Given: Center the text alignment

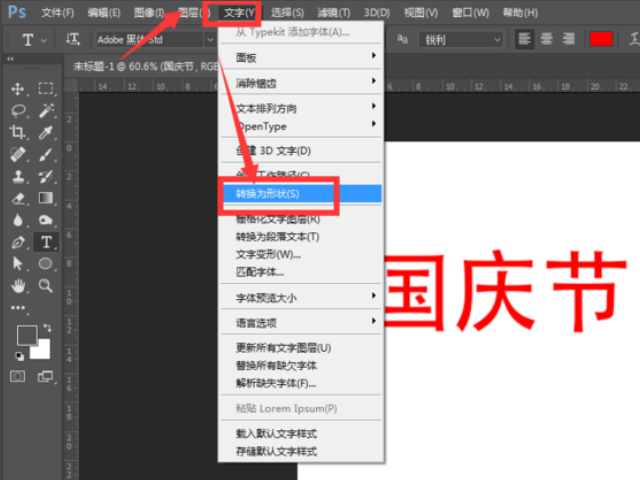Looking at the screenshot, I should click(547, 40).
